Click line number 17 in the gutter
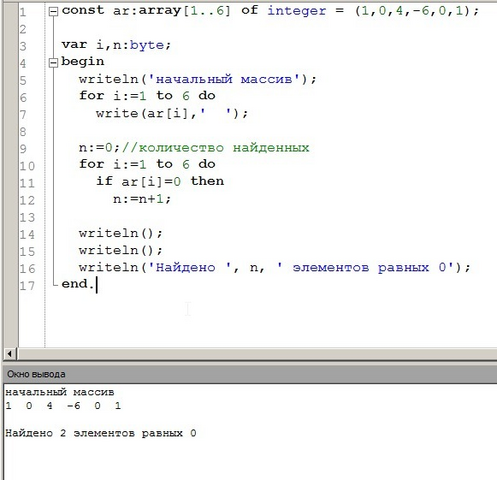The width and height of the screenshot is (497, 480). point(27,286)
